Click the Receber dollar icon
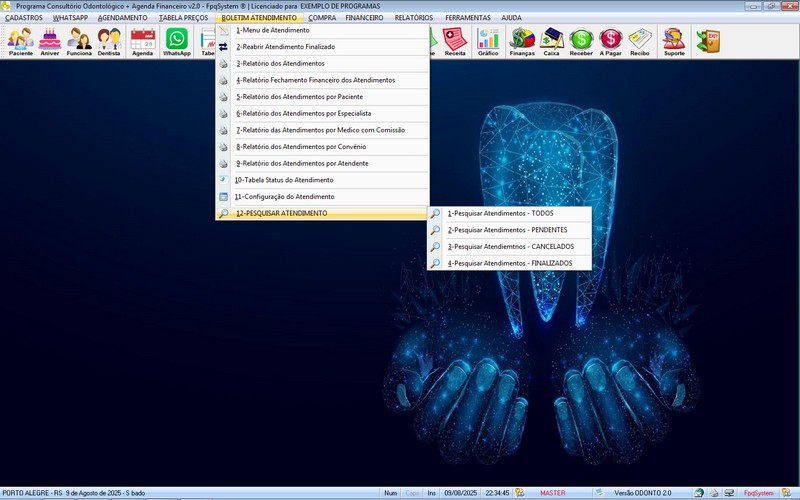The image size is (800, 500). tap(581, 41)
